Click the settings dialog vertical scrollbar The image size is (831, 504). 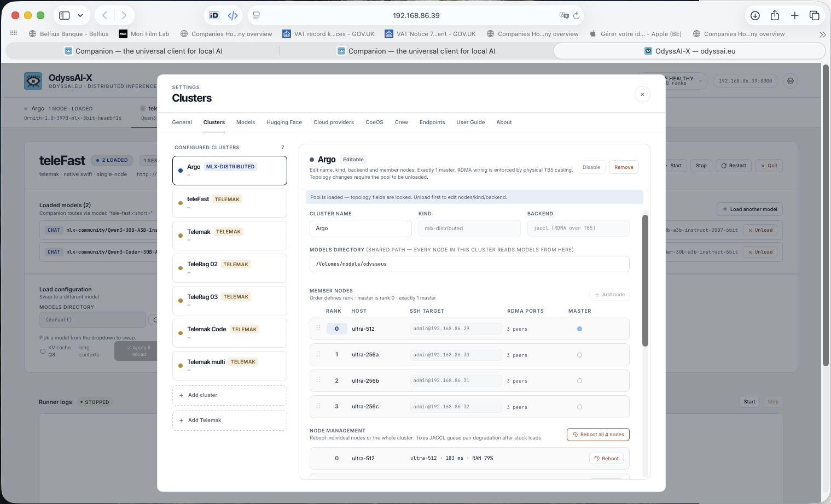645,280
